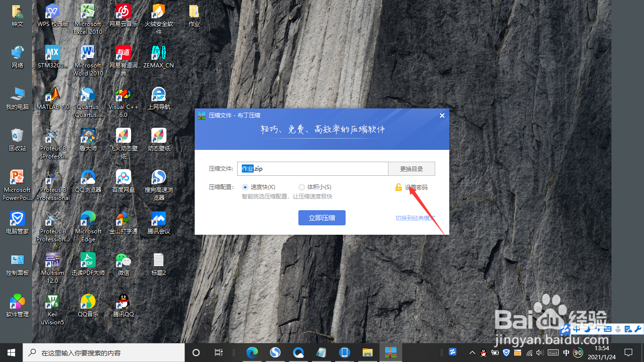
Task: Open 腾讯会议 desktop icon
Action: tap(159, 222)
